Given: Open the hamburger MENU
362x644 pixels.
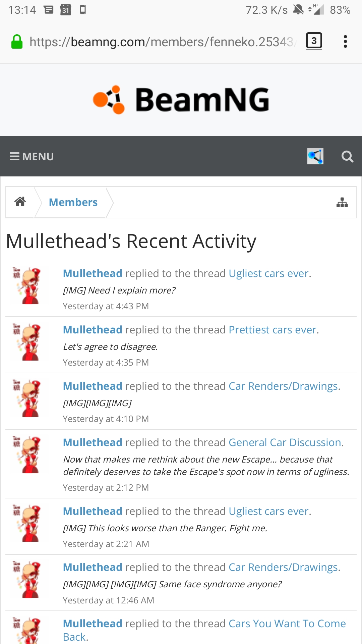Looking at the screenshot, I should pyautogui.click(x=32, y=157).
